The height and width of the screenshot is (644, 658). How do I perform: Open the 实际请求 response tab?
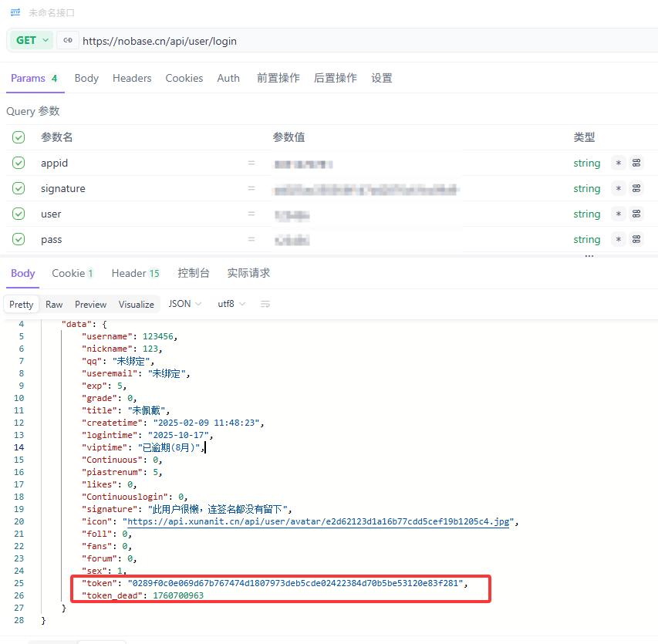click(248, 273)
